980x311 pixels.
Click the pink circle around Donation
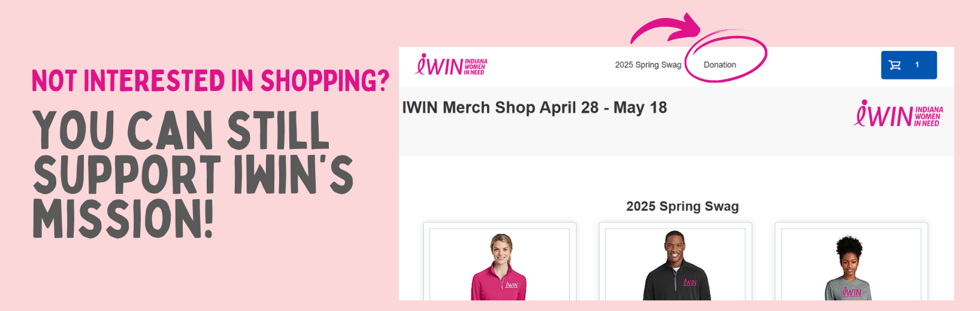coord(725,58)
